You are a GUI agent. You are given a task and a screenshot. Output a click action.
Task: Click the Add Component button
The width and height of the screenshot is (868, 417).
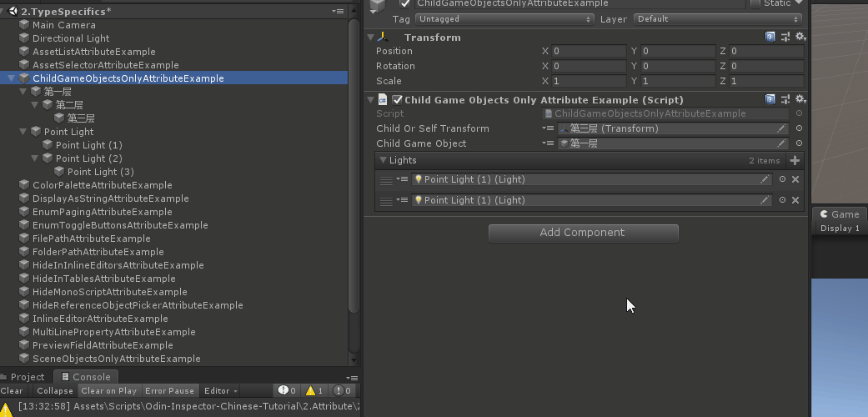point(583,233)
